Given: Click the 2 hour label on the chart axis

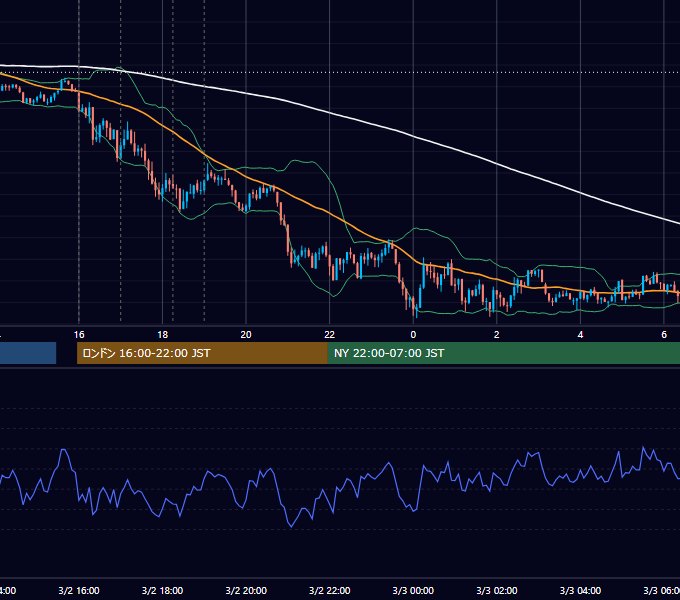Looking at the screenshot, I should click(497, 335).
